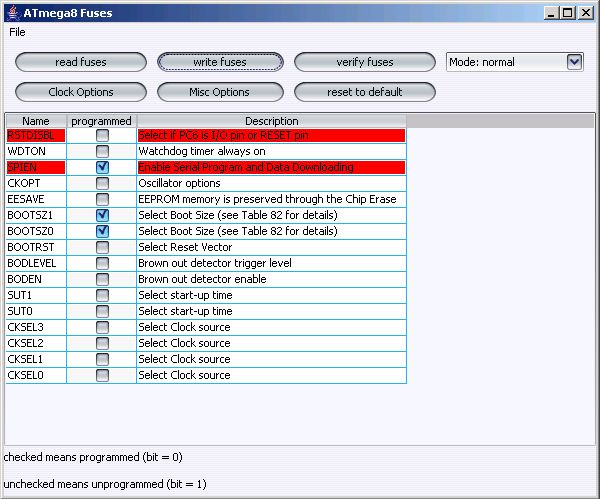Select the SUT0 name cell

(x=36, y=311)
